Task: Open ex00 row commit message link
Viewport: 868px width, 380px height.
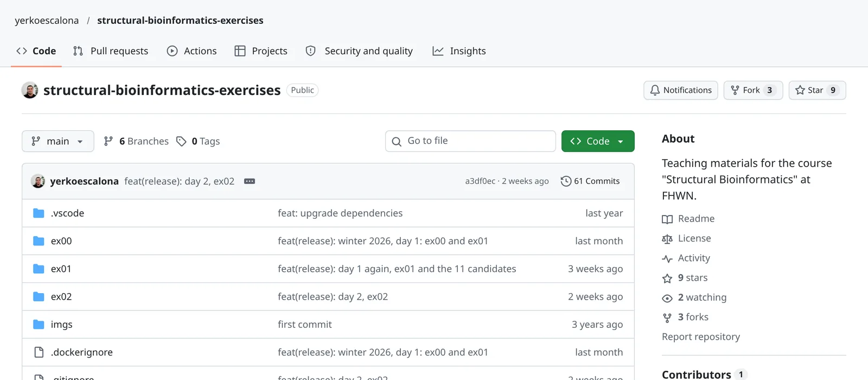Action: [x=383, y=241]
